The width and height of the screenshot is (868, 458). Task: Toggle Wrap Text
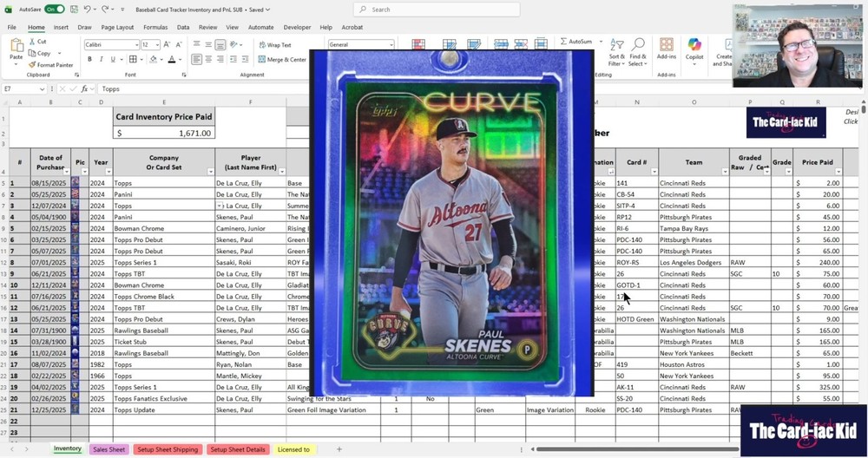pos(275,45)
